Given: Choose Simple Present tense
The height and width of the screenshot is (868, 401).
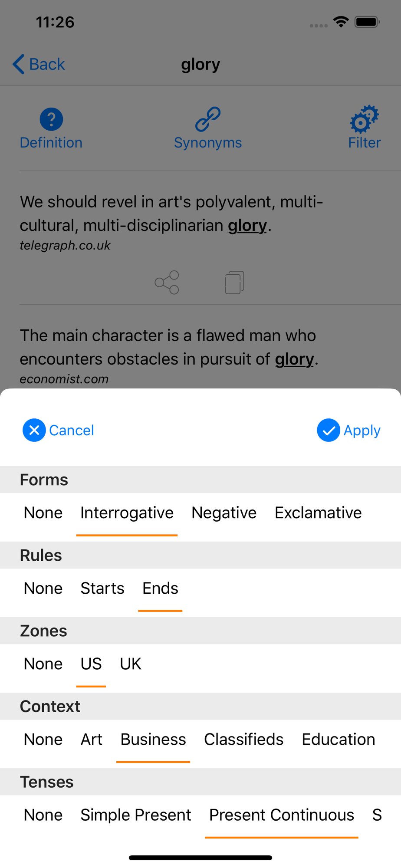Looking at the screenshot, I should 136,815.
